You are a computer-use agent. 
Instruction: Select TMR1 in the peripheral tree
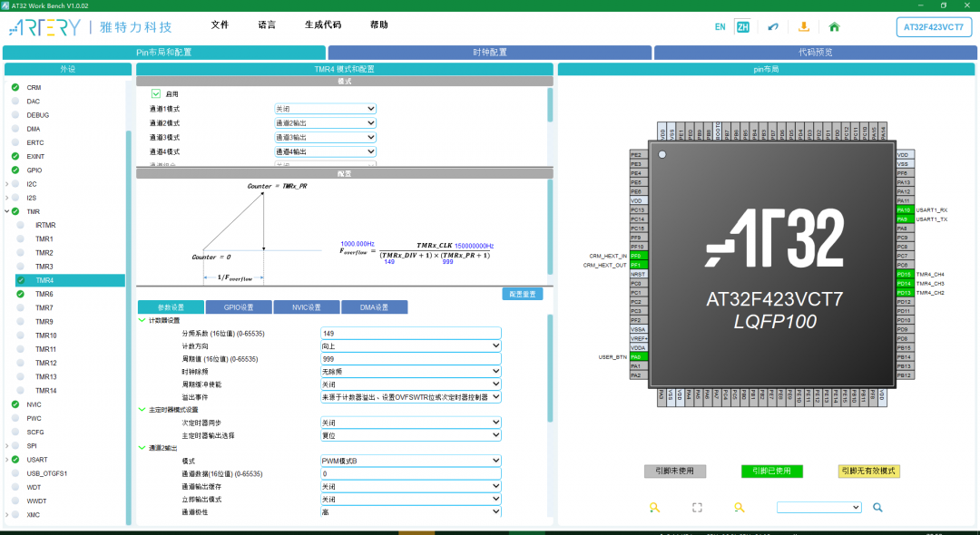point(44,239)
